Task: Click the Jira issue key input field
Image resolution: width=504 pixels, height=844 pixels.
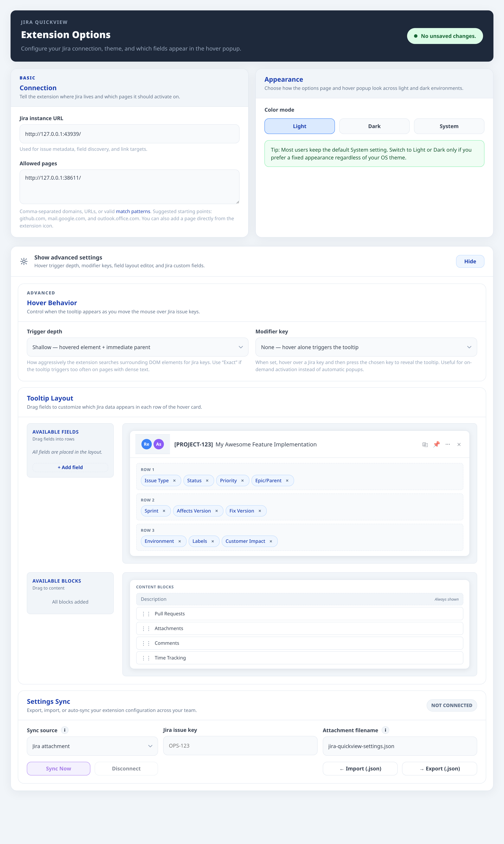Action: tap(240, 746)
